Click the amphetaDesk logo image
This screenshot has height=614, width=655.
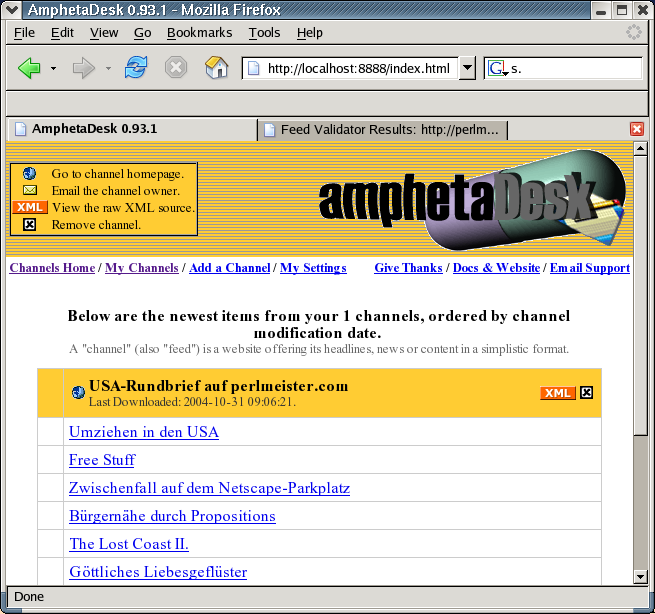tap(472, 200)
